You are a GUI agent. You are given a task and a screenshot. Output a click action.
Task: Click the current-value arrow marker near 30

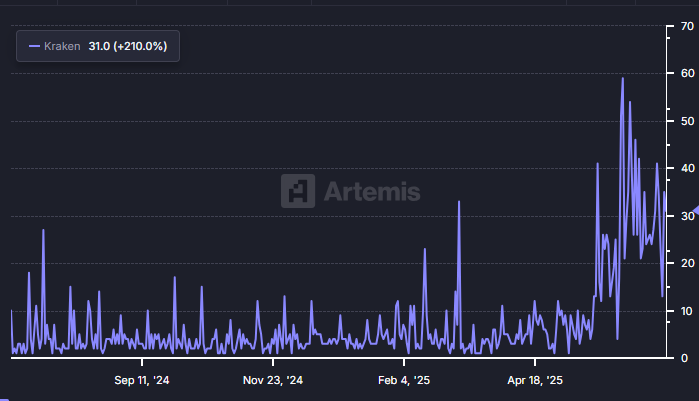696,210
